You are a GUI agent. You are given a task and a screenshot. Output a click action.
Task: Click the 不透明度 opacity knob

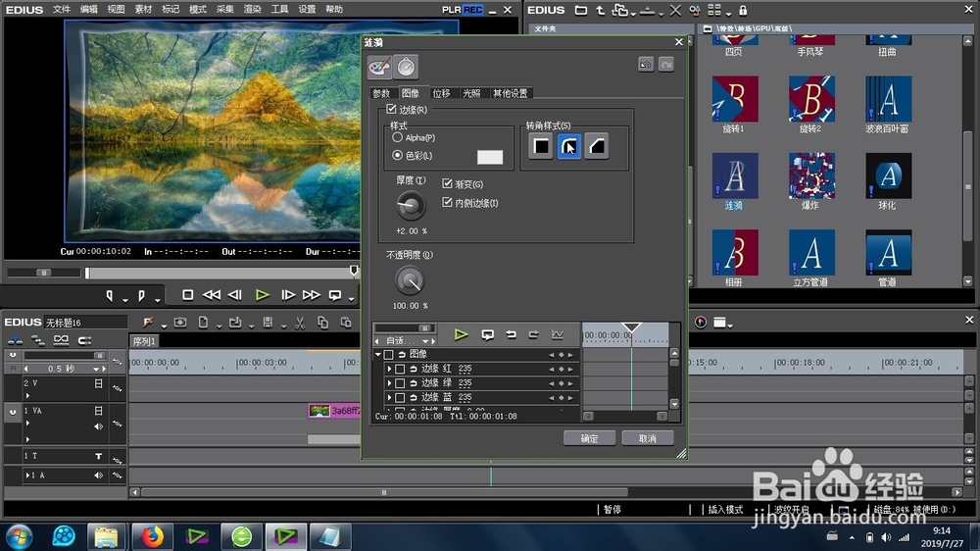[410, 280]
